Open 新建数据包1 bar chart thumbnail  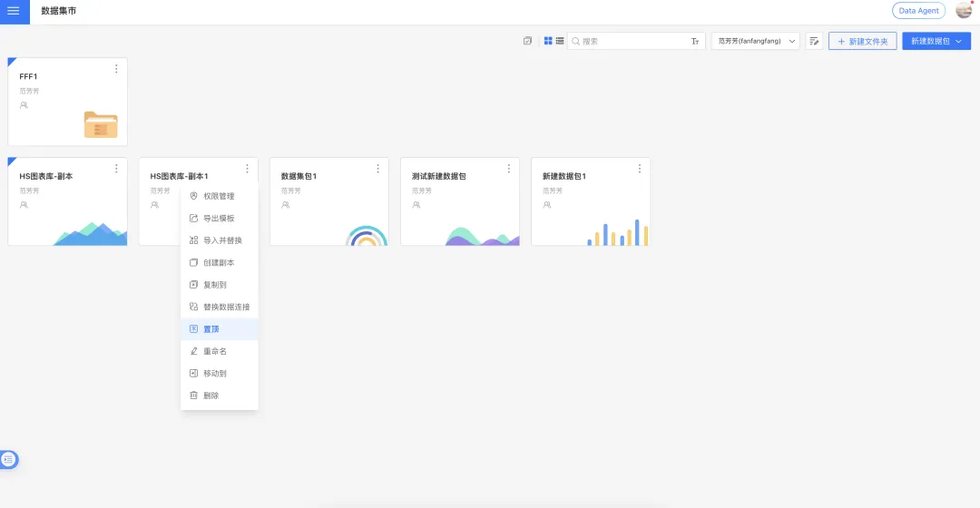[x=618, y=232]
